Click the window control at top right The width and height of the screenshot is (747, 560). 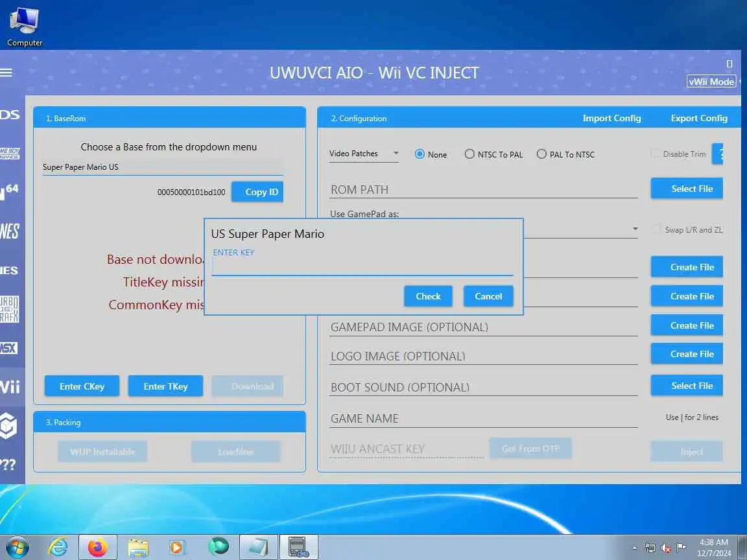point(729,64)
